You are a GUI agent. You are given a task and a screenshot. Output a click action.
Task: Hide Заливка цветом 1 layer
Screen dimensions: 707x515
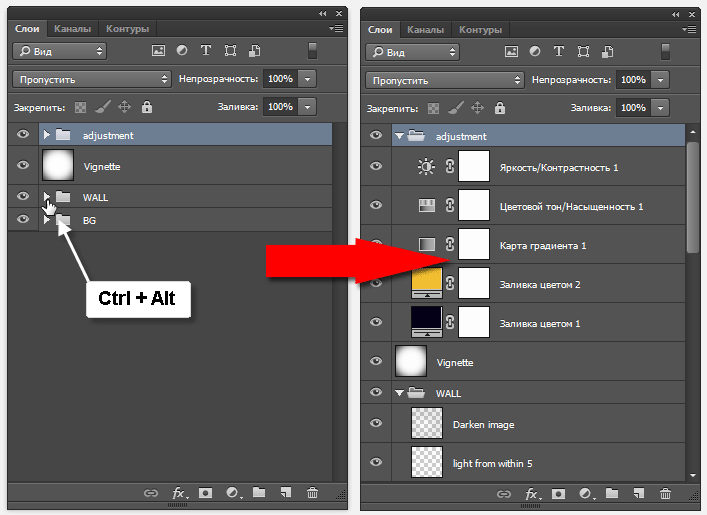[x=376, y=322]
